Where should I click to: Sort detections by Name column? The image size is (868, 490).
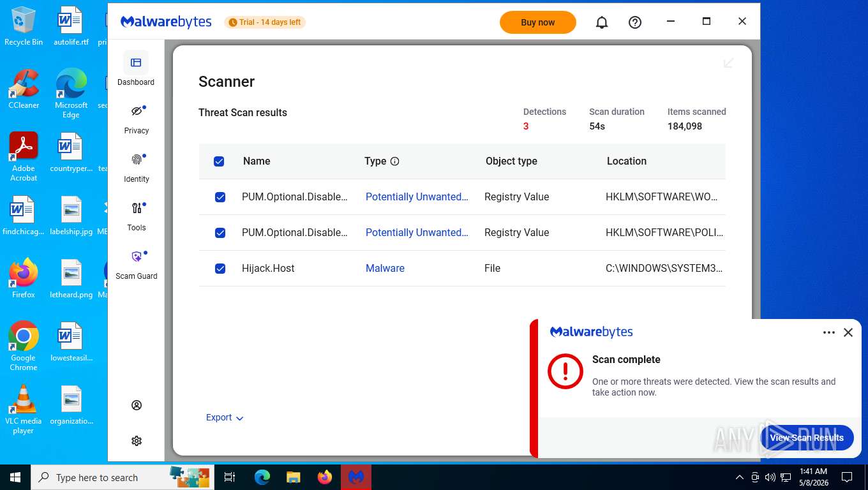[257, 161]
